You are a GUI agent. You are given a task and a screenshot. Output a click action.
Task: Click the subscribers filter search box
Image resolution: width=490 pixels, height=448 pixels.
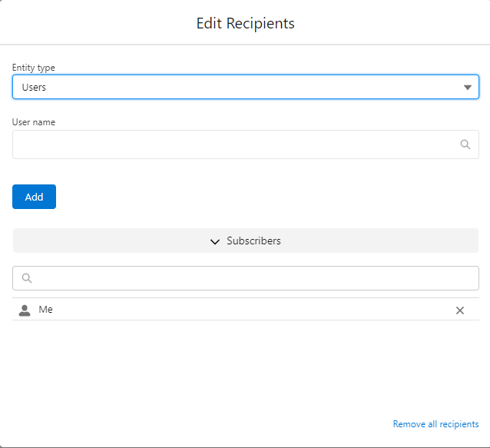tap(245, 278)
